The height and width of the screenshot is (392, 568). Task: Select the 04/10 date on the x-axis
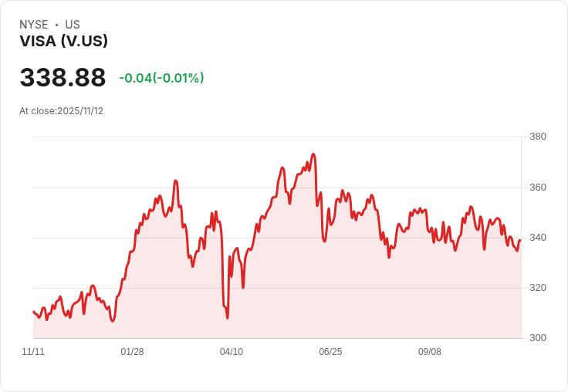pos(232,352)
